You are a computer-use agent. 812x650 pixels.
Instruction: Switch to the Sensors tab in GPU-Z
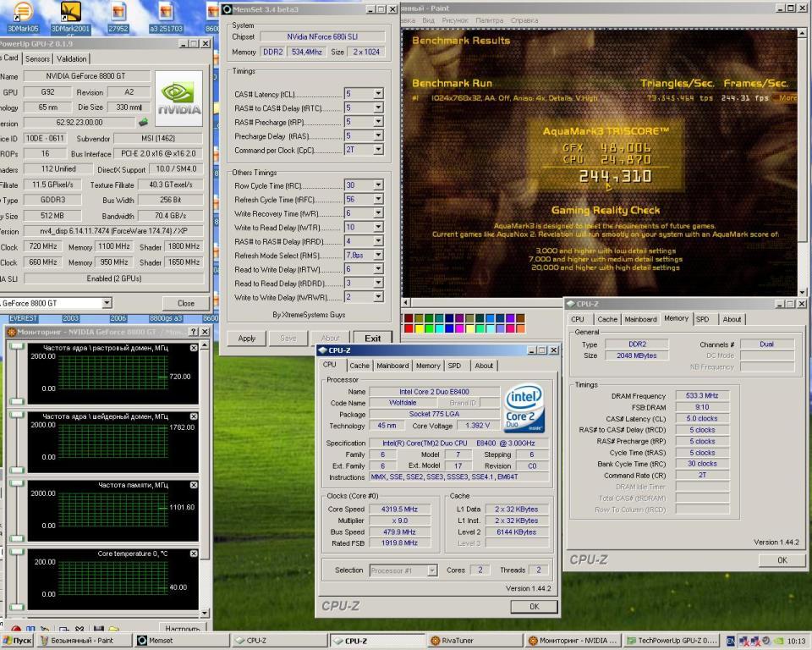click(37, 58)
